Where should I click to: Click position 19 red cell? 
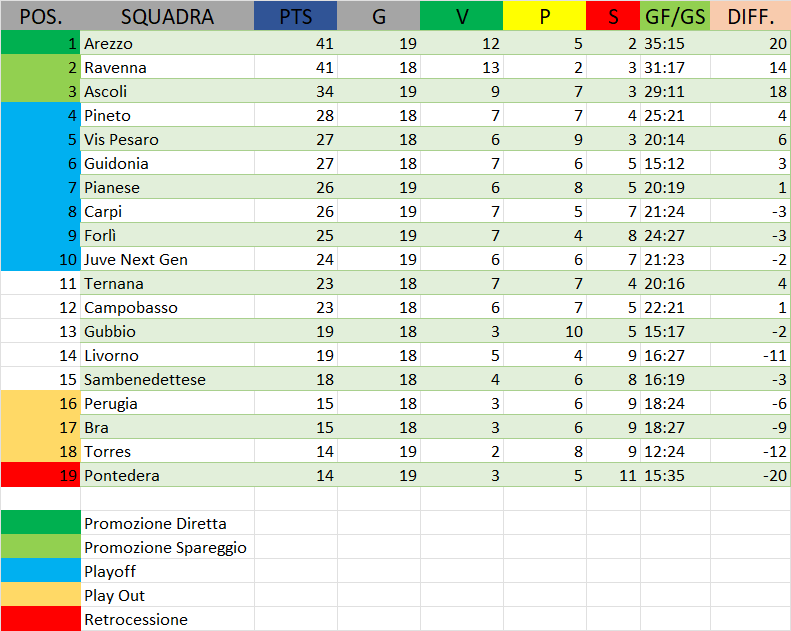pyautogui.click(x=40, y=476)
